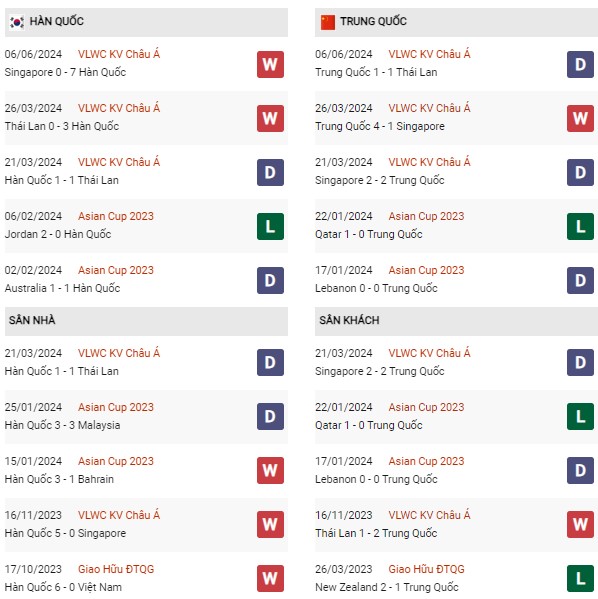
Task: Click the South Korea flag icon
Action: pyautogui.click(x=17, y=22)
